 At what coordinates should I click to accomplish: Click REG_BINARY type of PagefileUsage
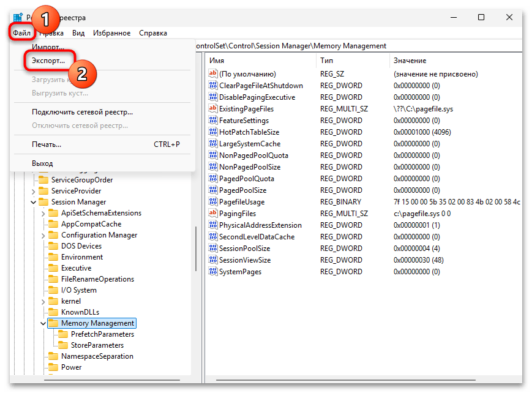point(340,202)
